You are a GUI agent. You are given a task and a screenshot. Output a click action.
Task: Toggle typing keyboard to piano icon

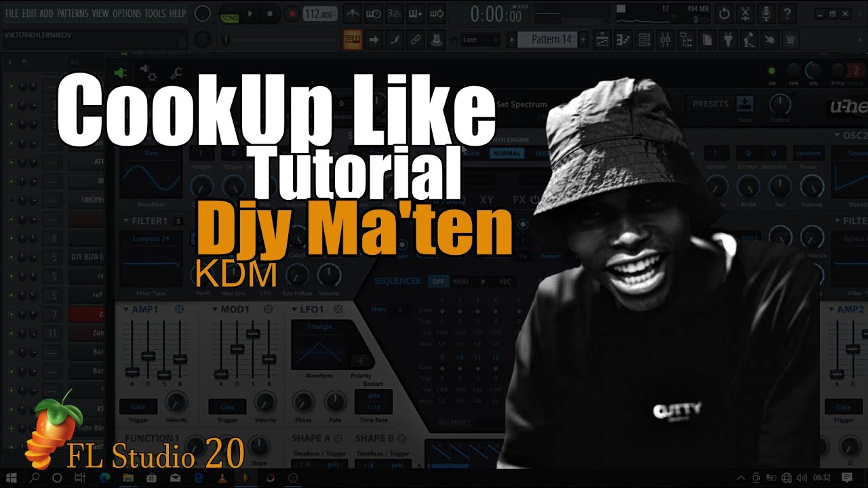click(x=351, y=39)
